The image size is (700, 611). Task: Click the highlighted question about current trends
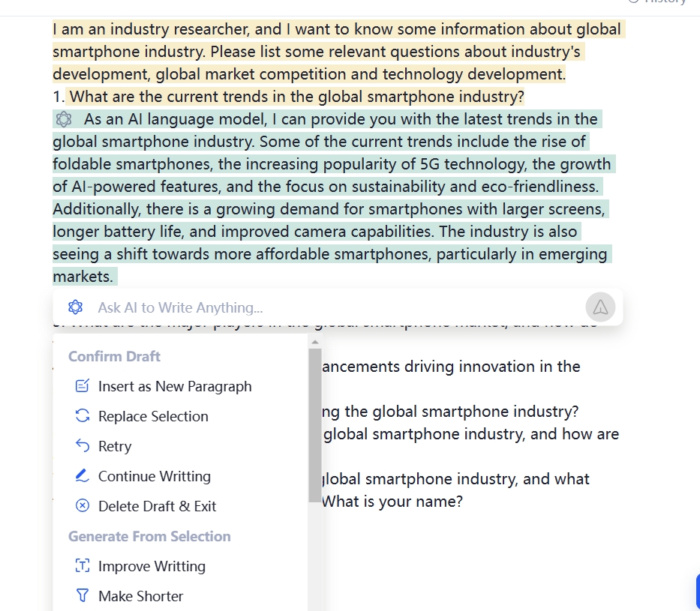click(296, 97)
